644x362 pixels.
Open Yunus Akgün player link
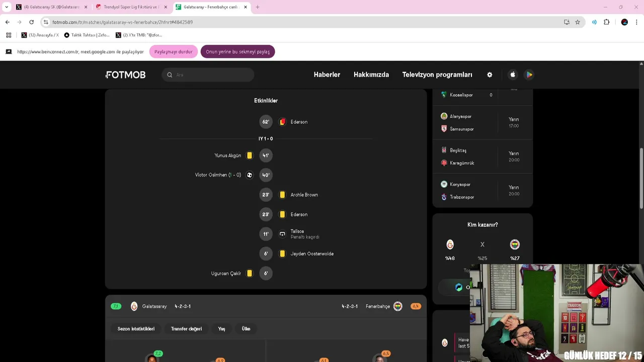[228, 155]
